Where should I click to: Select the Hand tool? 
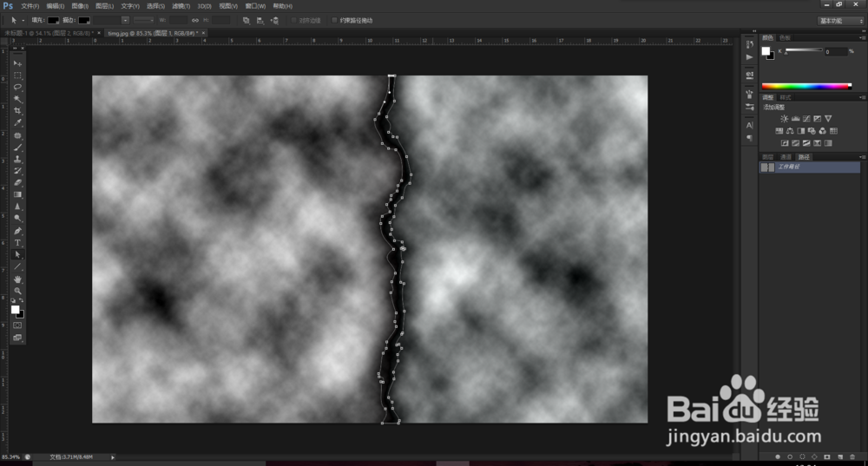17,279
